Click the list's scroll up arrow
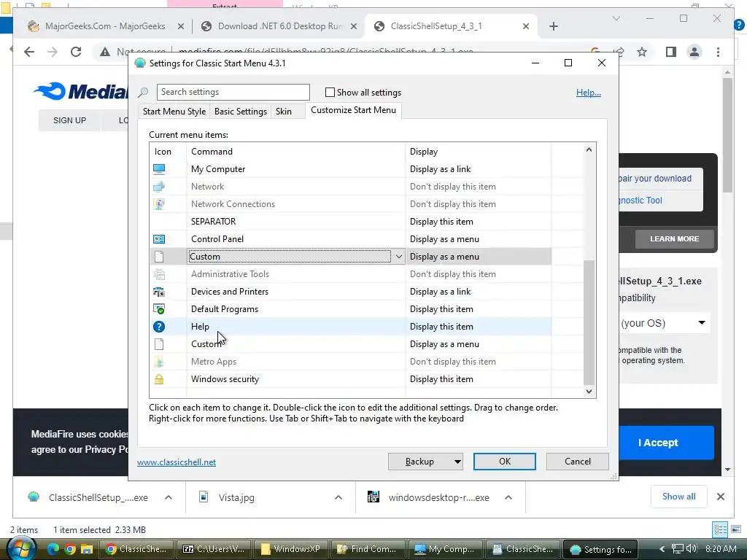The height and width of the screenshot is (560, 747). point(589,149)
